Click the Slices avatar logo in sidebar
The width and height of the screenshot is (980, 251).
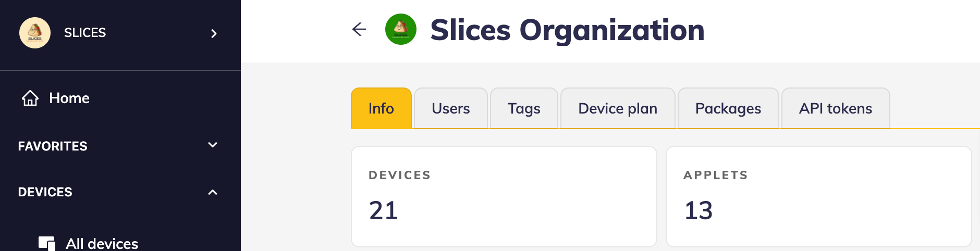(35, 33)
